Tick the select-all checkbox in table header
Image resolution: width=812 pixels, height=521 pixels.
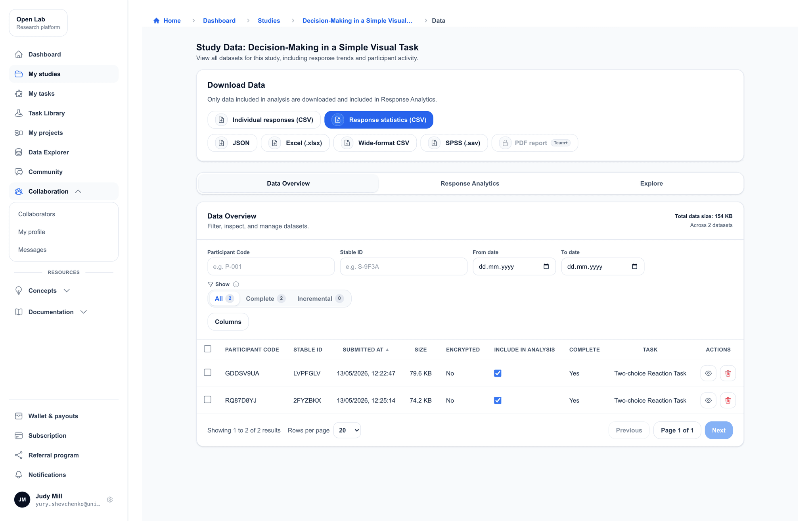point(207,349)
